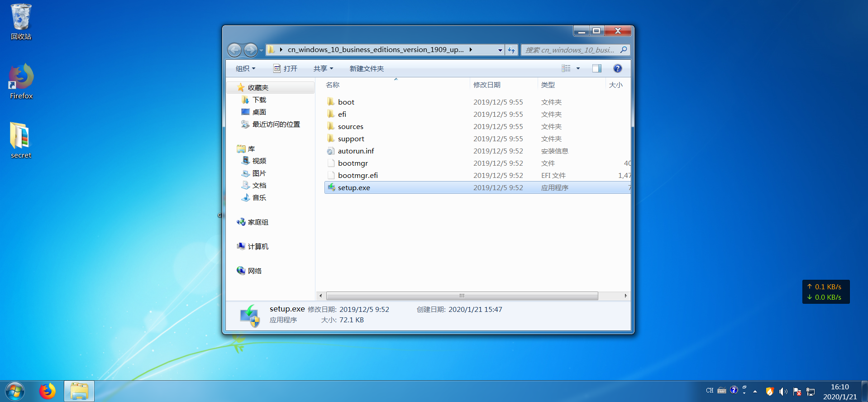Select the boot folder icon
The width and height of the screenshot is (868, 402).
[331, 102]
